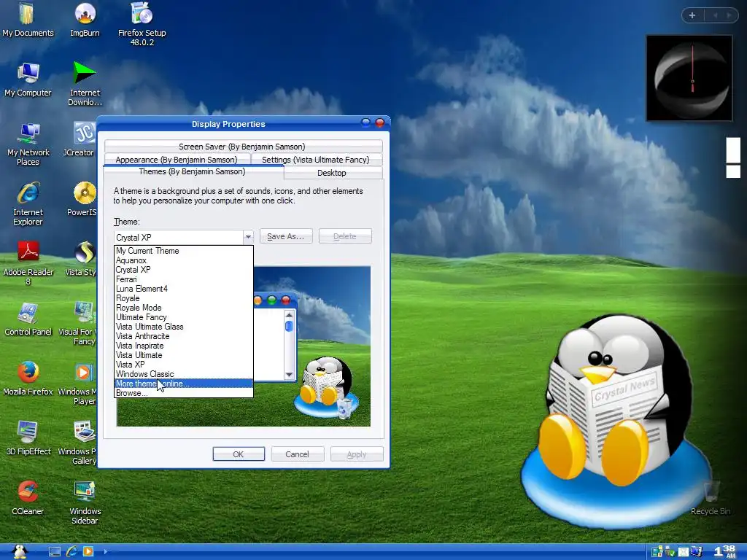Choose Ultimate Fancy theme

184,318
